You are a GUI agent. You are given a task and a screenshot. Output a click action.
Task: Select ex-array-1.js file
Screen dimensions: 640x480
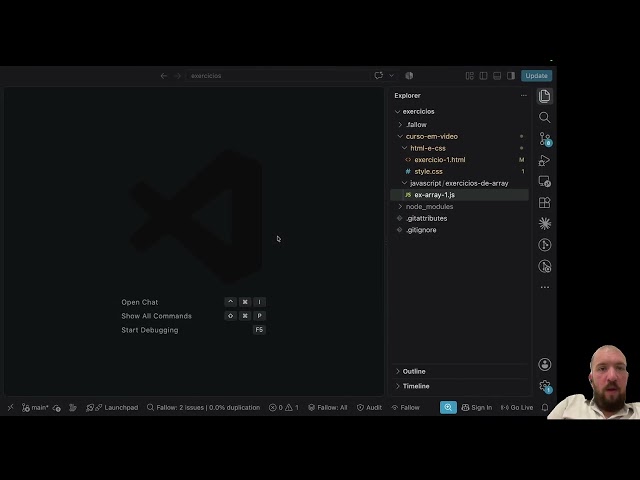(x=459, y=195)
